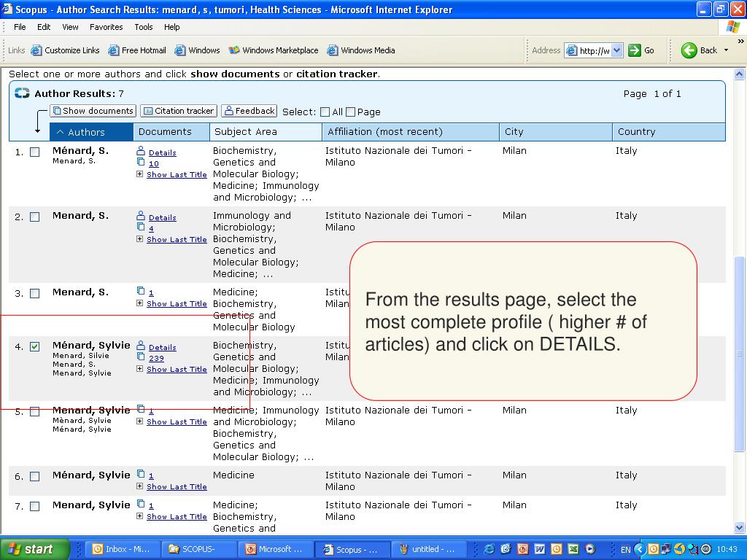
Task: Click the Internet Explorer quick launch icon
Action: pos(489,549)
